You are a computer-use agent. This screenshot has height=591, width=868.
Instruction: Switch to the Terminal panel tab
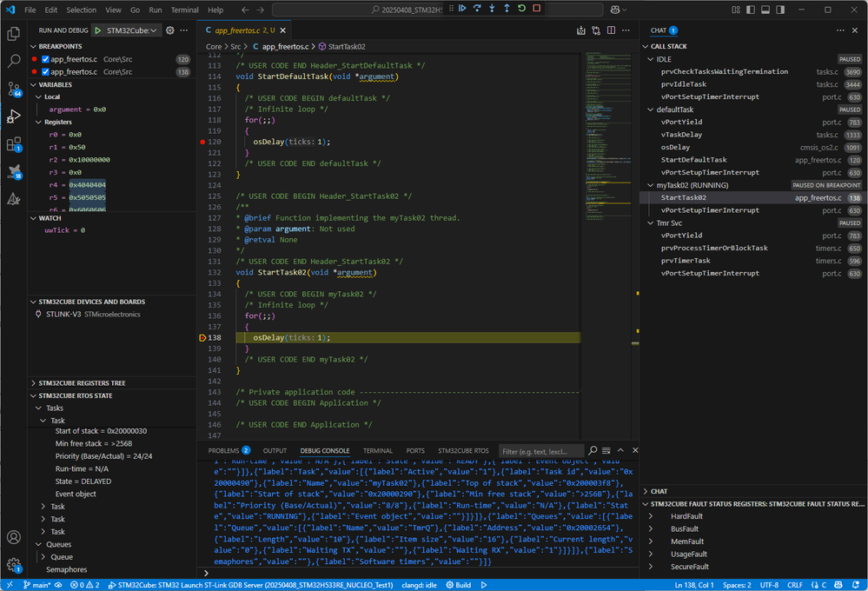click(377, 451)
